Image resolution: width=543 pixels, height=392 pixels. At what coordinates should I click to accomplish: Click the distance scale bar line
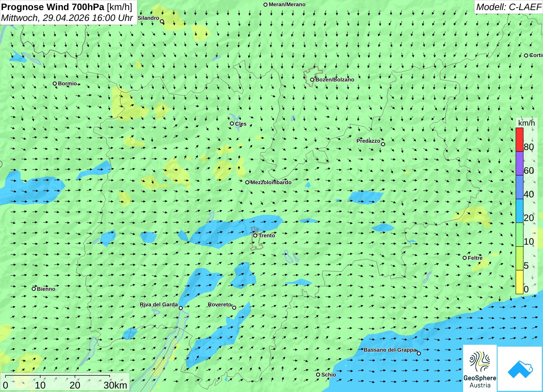click(57, 376)
